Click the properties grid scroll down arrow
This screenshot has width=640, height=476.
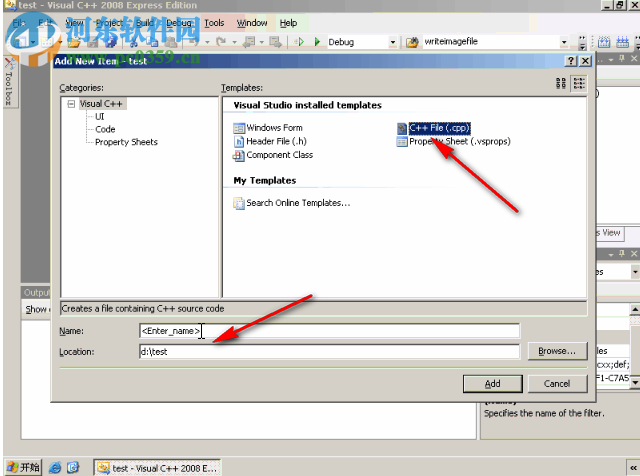point(635,383)
